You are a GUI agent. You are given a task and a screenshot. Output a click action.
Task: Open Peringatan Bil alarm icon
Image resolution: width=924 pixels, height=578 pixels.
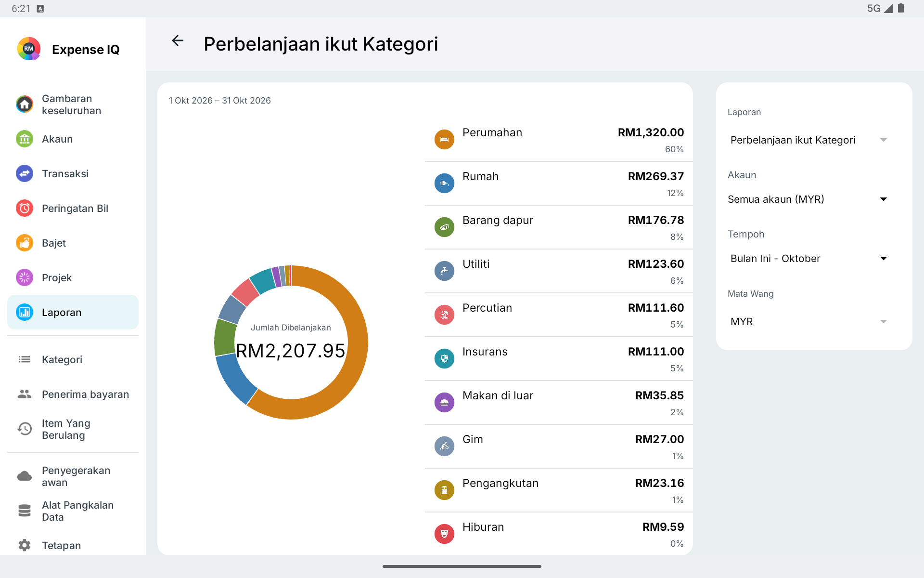[x=25, y=209]
